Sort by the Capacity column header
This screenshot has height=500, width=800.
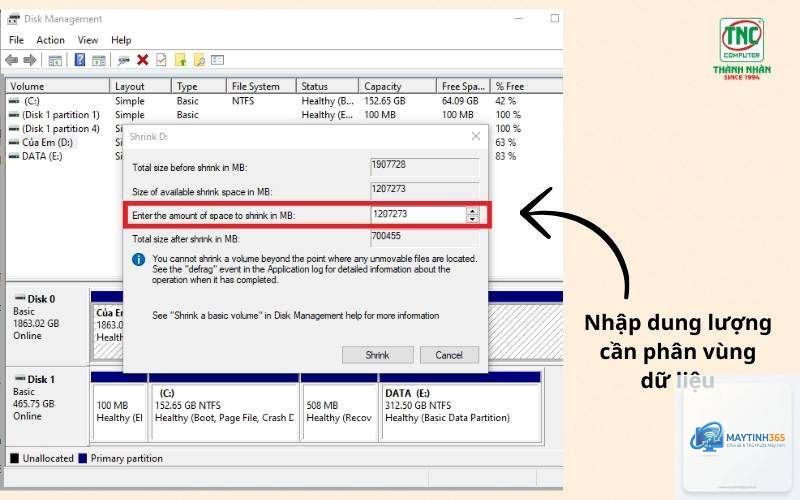coord(397,86)
